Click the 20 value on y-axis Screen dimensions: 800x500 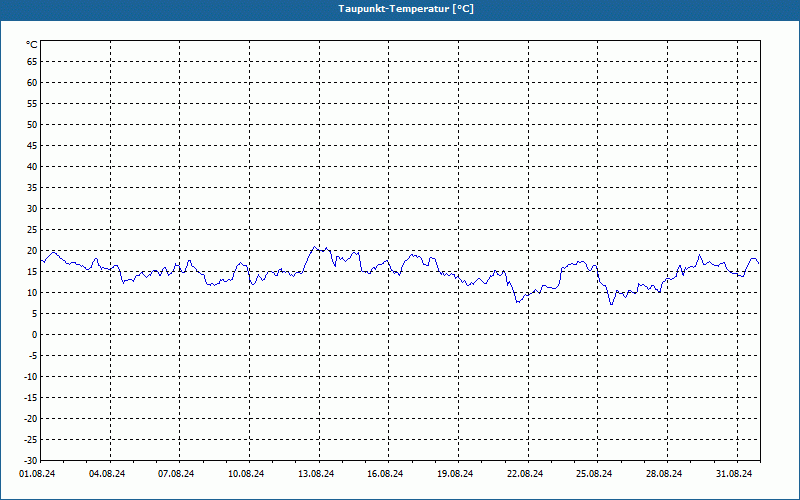click(x=32, y=251)
